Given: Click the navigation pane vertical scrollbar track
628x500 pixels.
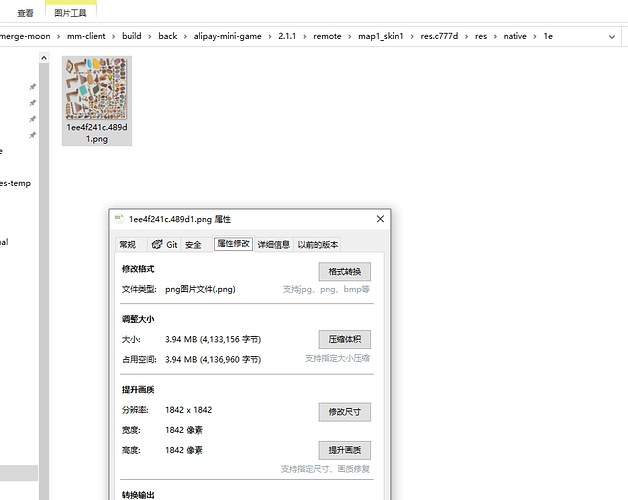Looking at the screenshot, I should [44, 280].
